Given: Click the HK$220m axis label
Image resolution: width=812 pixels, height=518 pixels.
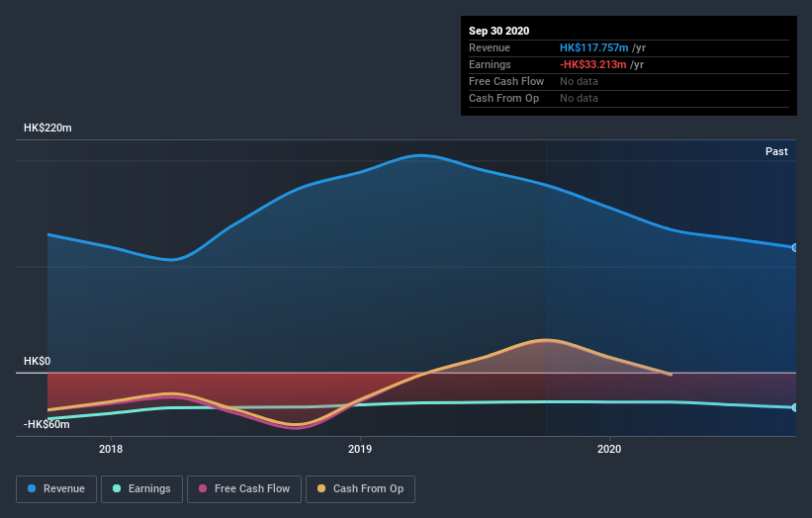Looking at the screenshot, I should (47, 128).
